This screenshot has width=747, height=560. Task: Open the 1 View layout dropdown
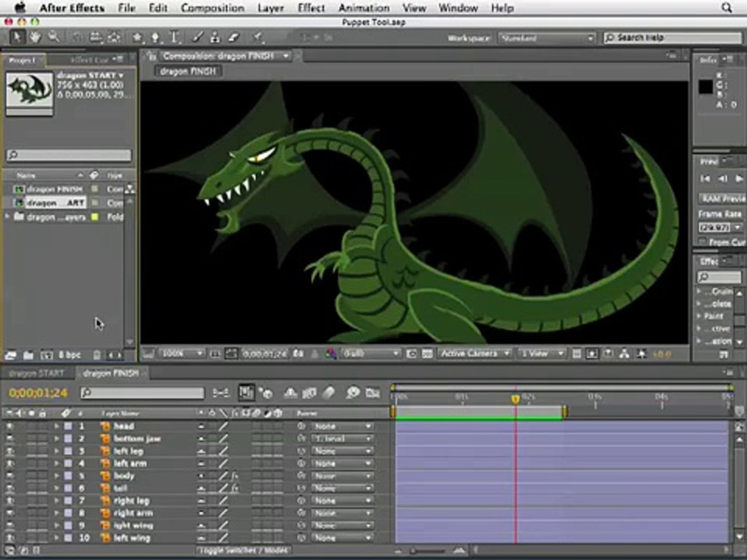coord(542,354)
